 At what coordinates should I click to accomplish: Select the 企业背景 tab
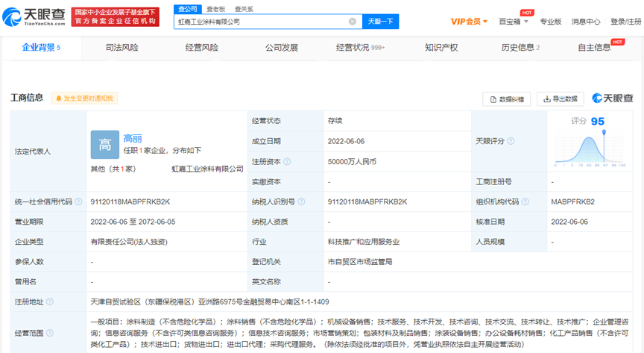pos(41,48)
